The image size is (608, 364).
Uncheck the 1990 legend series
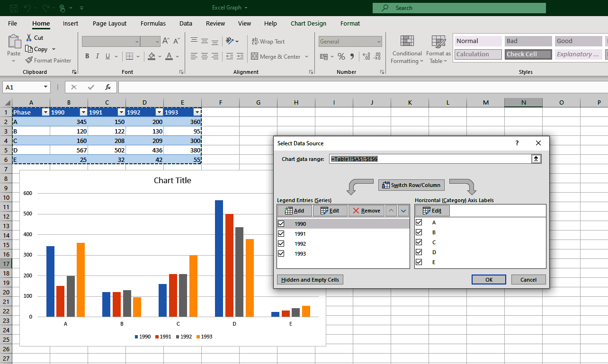point(281,223)
